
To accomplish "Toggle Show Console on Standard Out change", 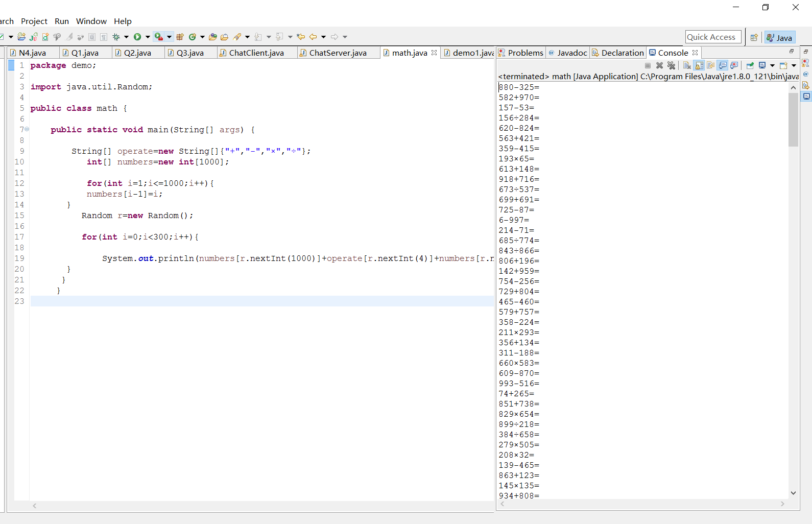I will coord(723,65).
